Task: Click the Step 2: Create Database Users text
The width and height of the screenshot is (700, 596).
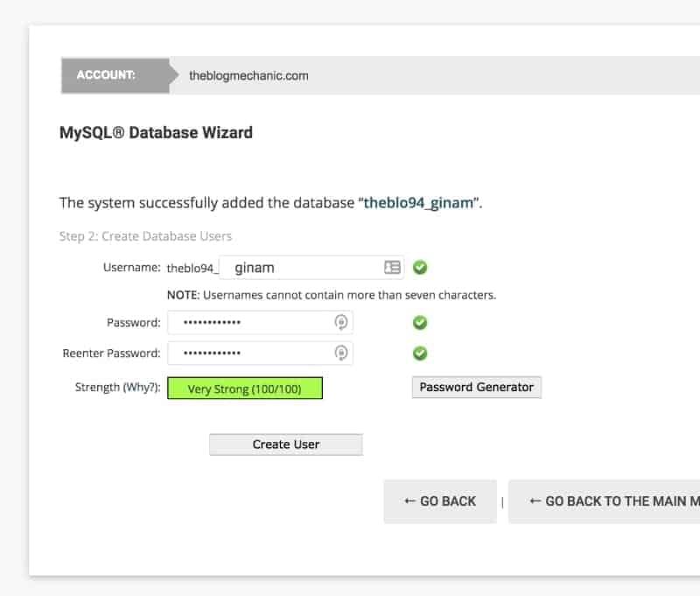Action: pos(145,236)
